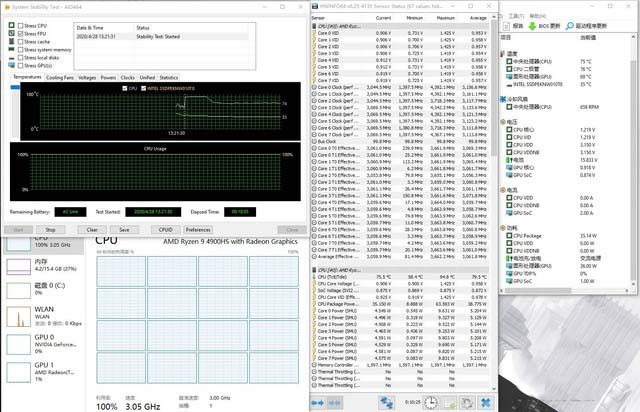Switch to the Statistics tab

[x=169, y=78]
